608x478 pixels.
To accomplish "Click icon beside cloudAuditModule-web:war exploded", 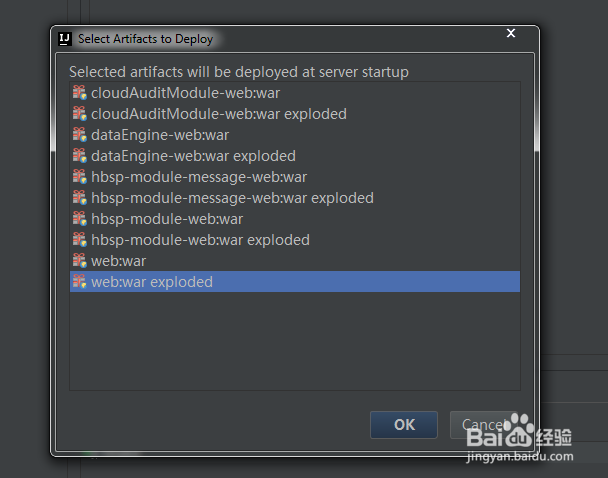I will point(79,114).
